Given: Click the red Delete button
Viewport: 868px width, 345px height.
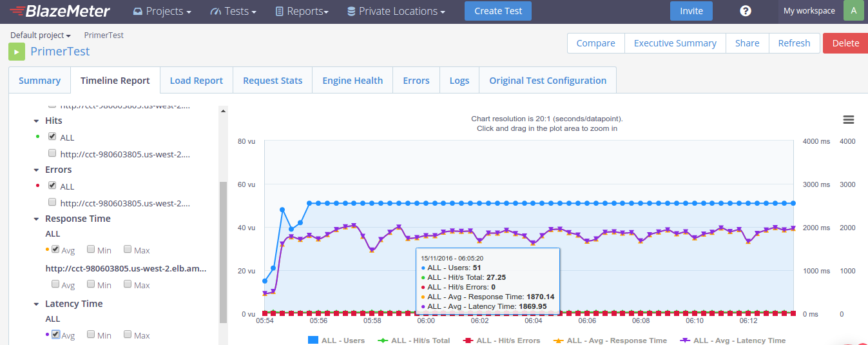Looking at the screenshot, I should coord(845,43).
